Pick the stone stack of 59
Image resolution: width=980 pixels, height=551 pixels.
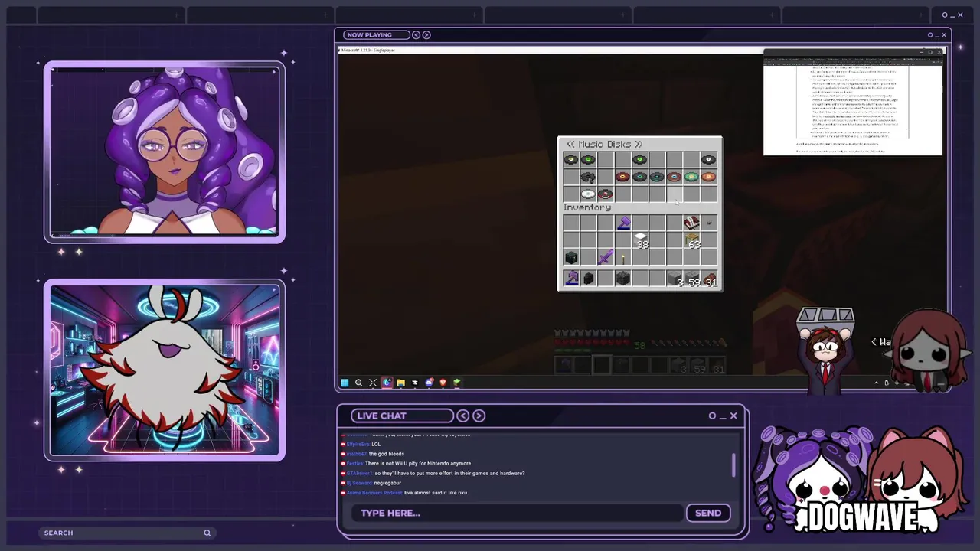click(692, 279)
